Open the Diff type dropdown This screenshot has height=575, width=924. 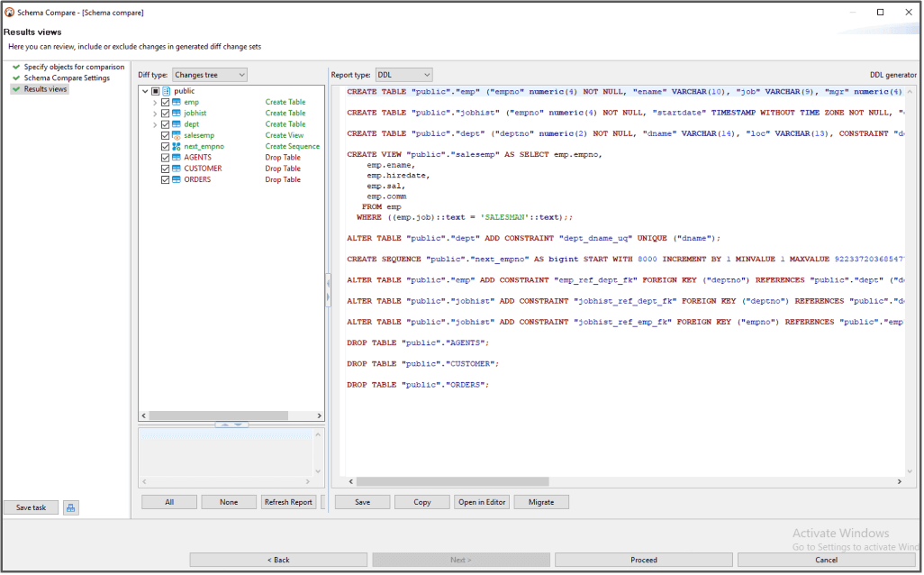pyautogui.click(x=209, y=75)
